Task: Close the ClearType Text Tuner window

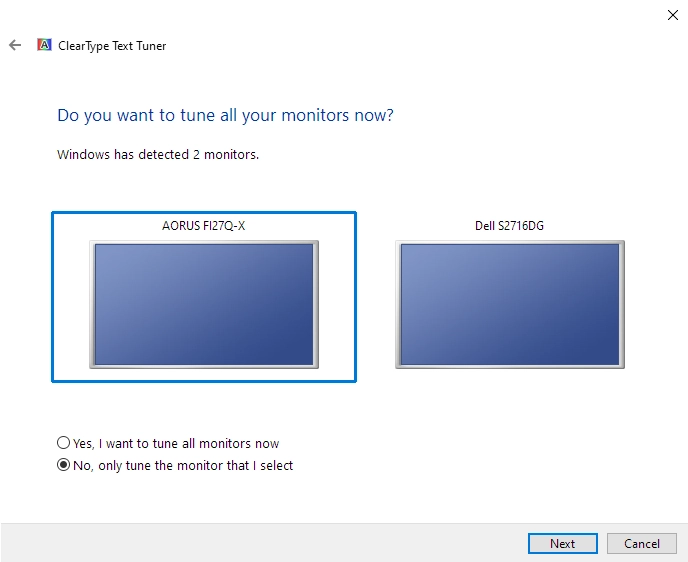Action: tap(672, 15)
